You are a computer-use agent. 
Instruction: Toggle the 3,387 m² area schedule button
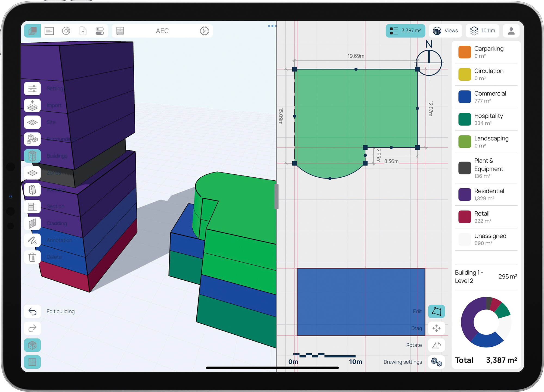405,31
